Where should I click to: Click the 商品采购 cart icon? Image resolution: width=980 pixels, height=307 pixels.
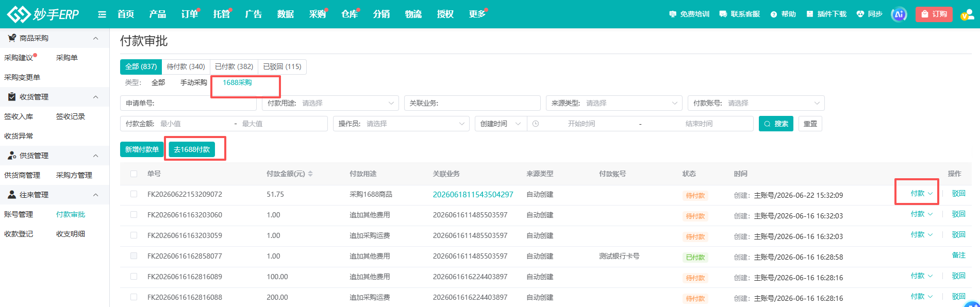[12, 38]
